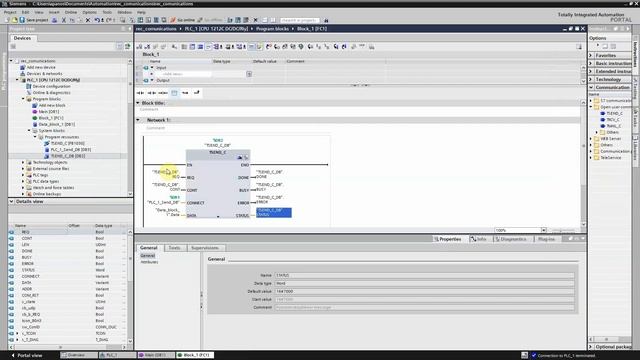The image size is (640, 360).
Task: Click the TSEND_C block configuration icon
Action: point(240,158)
